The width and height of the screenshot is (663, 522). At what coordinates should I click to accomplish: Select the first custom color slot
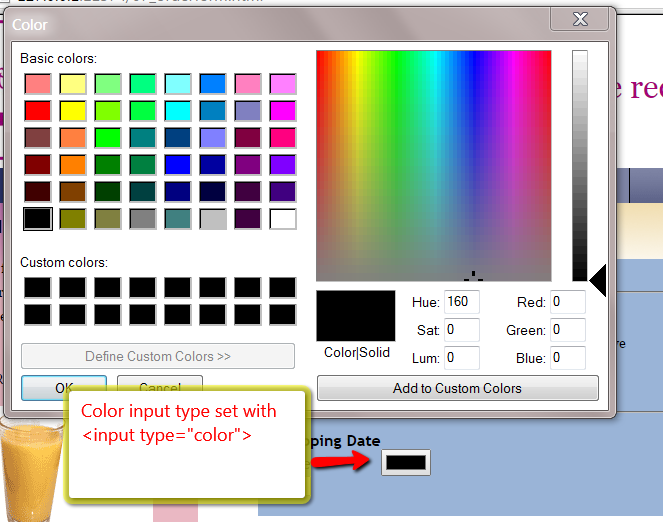[38, 287]
